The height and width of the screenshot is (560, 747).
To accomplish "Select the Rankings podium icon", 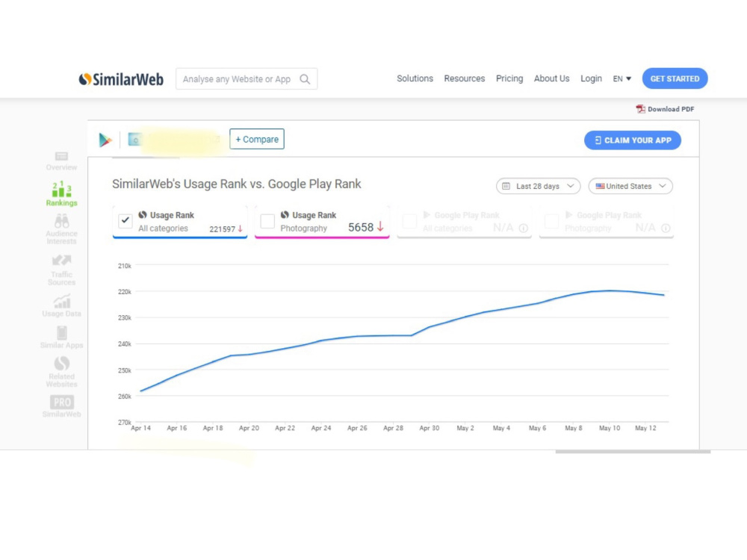I will coord(61,189).
